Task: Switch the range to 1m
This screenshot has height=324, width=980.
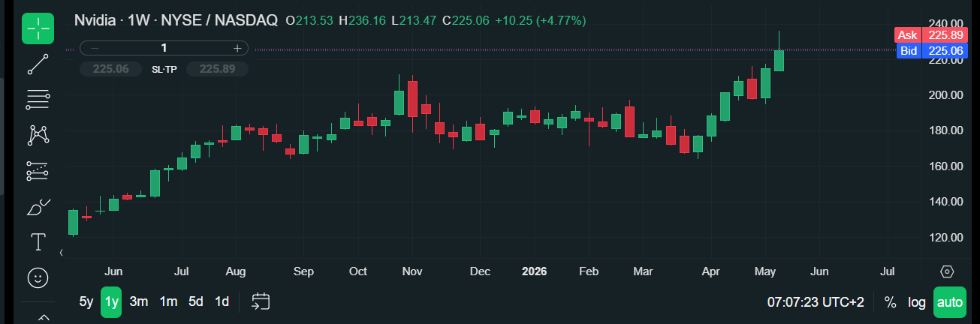Action: pyautogui.click(x=168, y=301)
